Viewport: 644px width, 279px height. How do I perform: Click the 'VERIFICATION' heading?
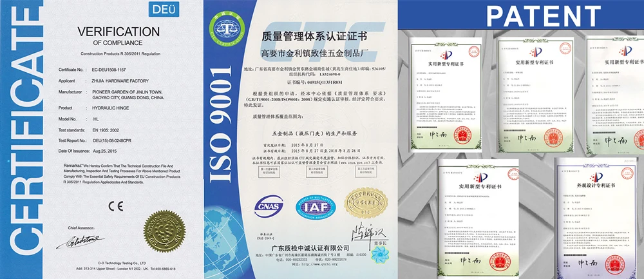pos(118,32)
